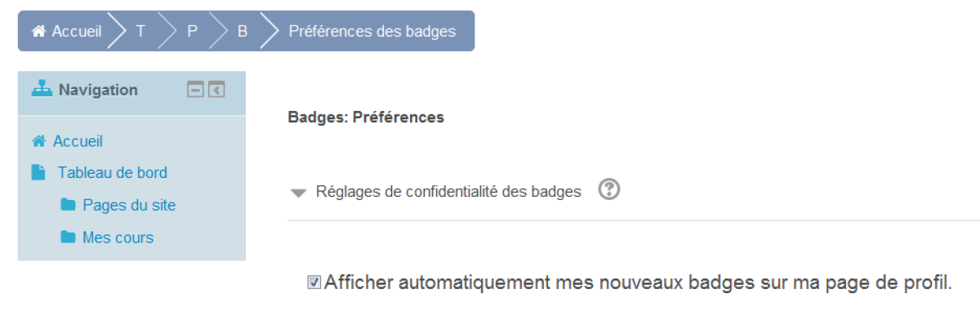Click the house icon beside Accueil in sidebar
Image resolution: width=980 pixels, height=334 pixels.
pos(38,141)
